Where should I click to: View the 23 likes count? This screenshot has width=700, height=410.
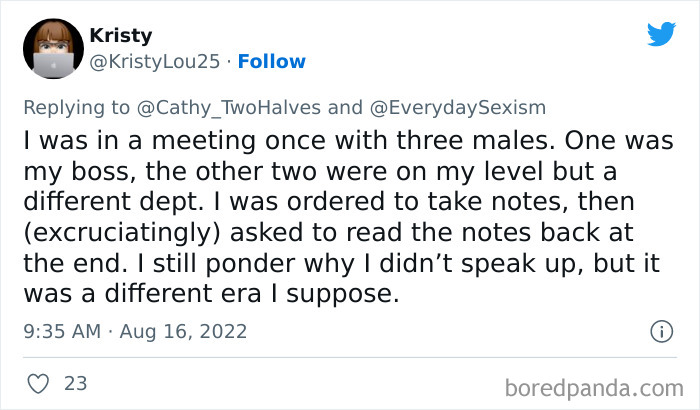click(x=75, y=383)
